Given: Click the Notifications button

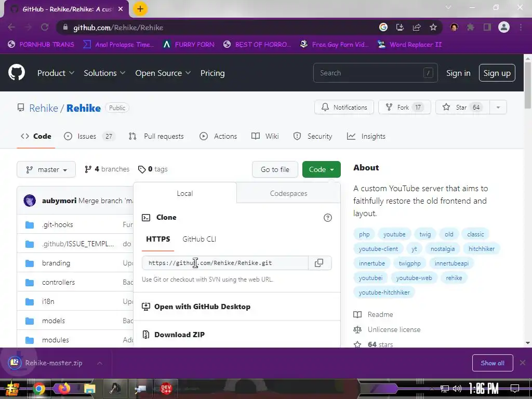Looking at the screenshot, I should click(x=344, y=107).
